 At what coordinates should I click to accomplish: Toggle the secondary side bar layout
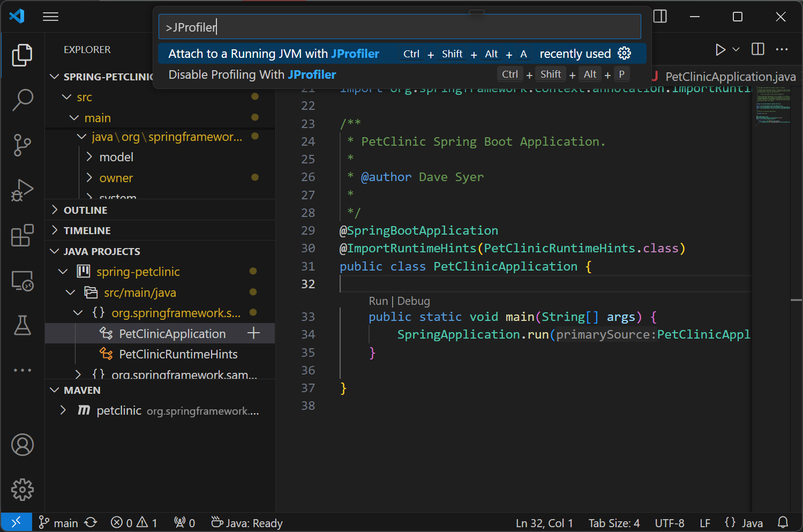pyautogui.click(x=661, y=17)
